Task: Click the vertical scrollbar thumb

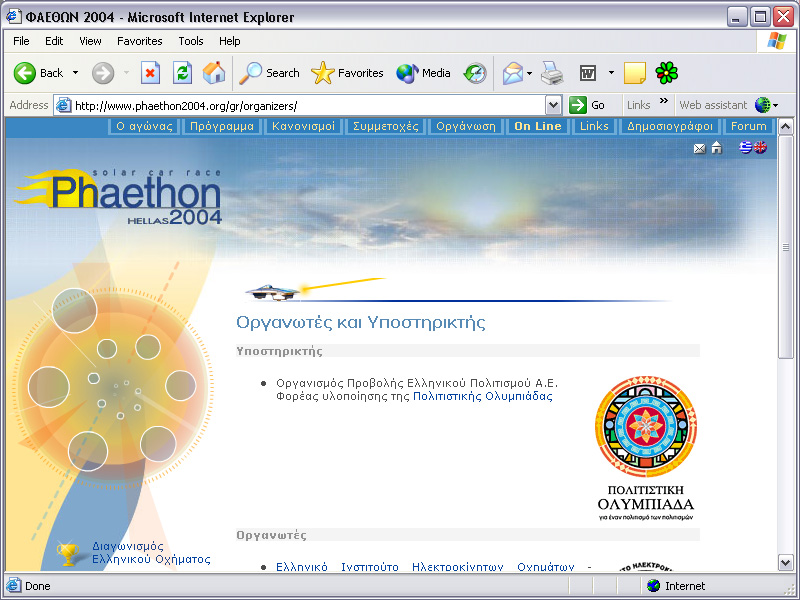Action: coord(786,247)
